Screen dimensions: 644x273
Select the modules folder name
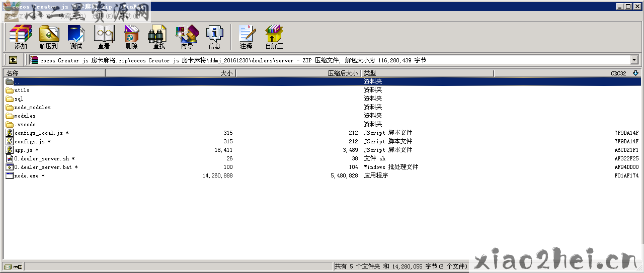25,116
